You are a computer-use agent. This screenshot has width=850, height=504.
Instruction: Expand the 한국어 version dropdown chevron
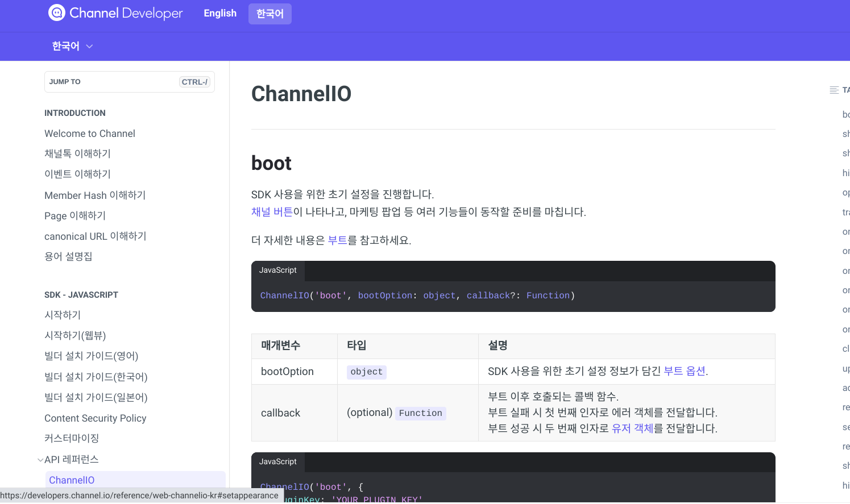[89, 47]
